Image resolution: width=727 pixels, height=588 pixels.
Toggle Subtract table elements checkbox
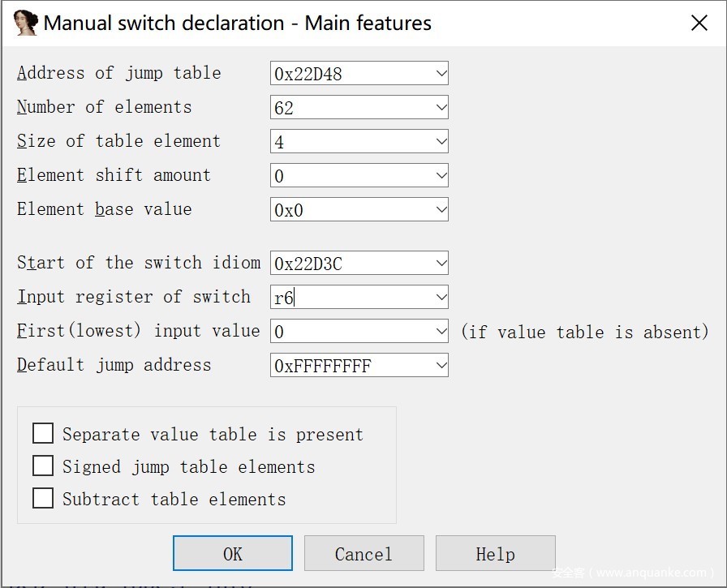[x=43, y=498]
